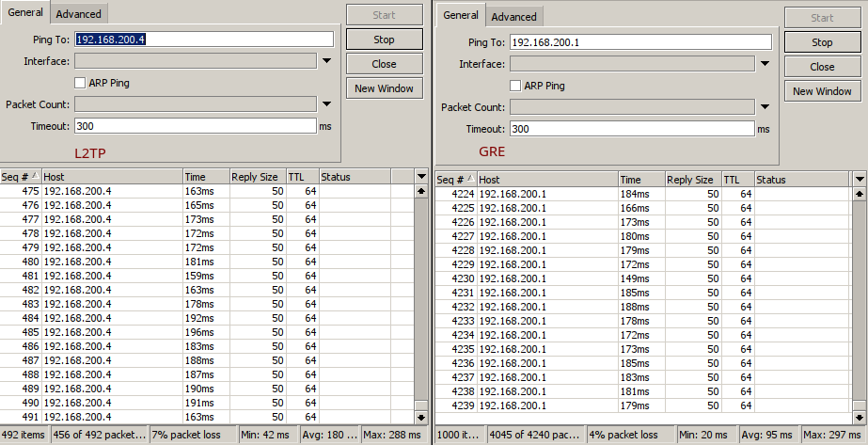The image size is (868, 445).
Task: Click Ping To field with 192.168.200.1
Action: (640, 42)
